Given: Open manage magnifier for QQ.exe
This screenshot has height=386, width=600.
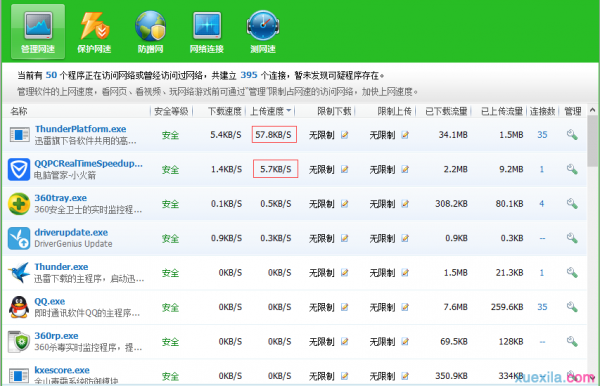Looking at the screenshot, I should pos(572,307).
